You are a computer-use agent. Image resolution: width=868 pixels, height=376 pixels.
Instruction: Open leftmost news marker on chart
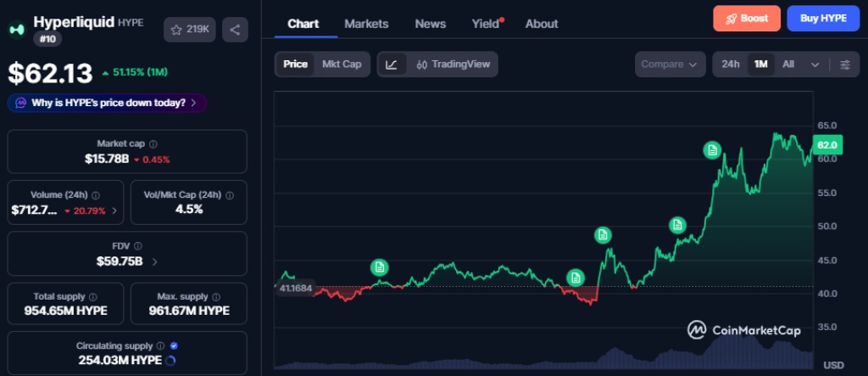[x=379, y=268]
